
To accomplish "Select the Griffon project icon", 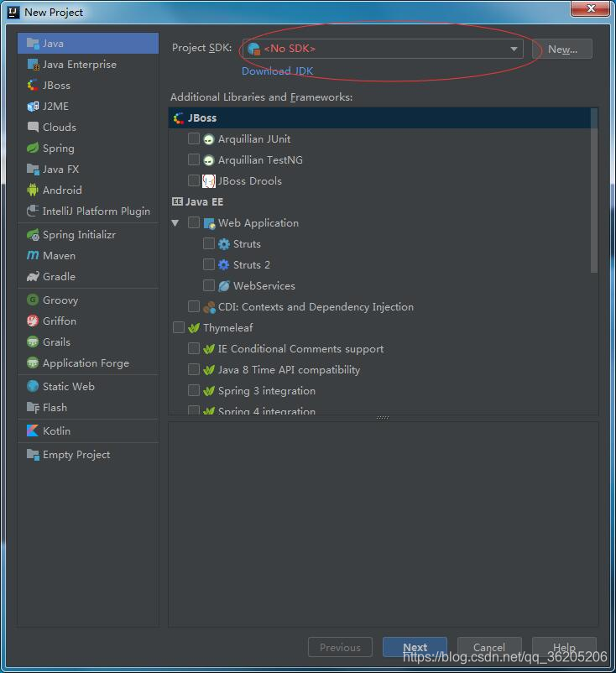I will (33, 321).
